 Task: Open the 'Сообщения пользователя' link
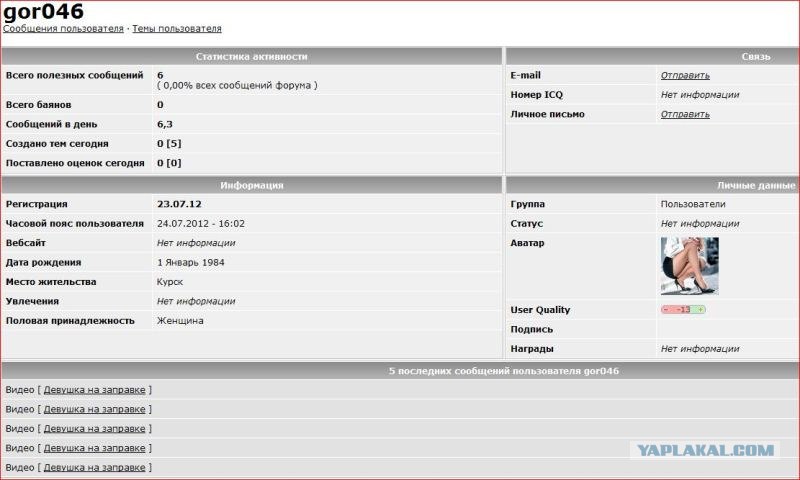coord(63,29)
